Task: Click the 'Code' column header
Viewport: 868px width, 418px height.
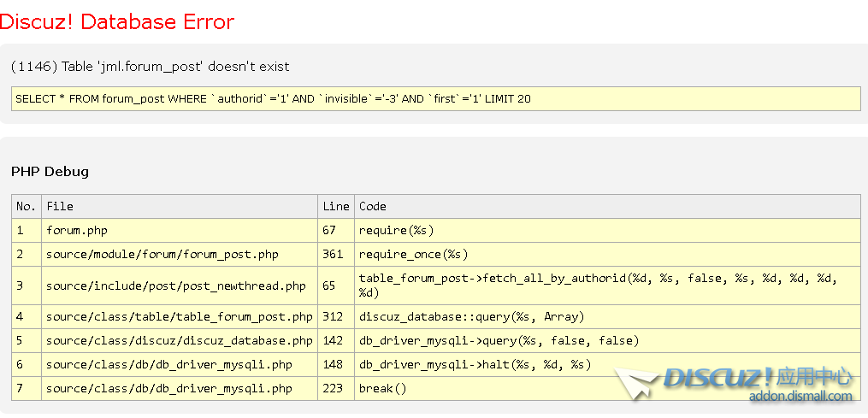Action: [607, 207]
